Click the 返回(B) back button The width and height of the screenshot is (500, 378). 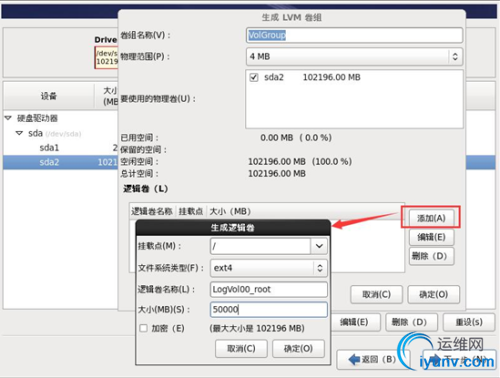tap(372, 359)
